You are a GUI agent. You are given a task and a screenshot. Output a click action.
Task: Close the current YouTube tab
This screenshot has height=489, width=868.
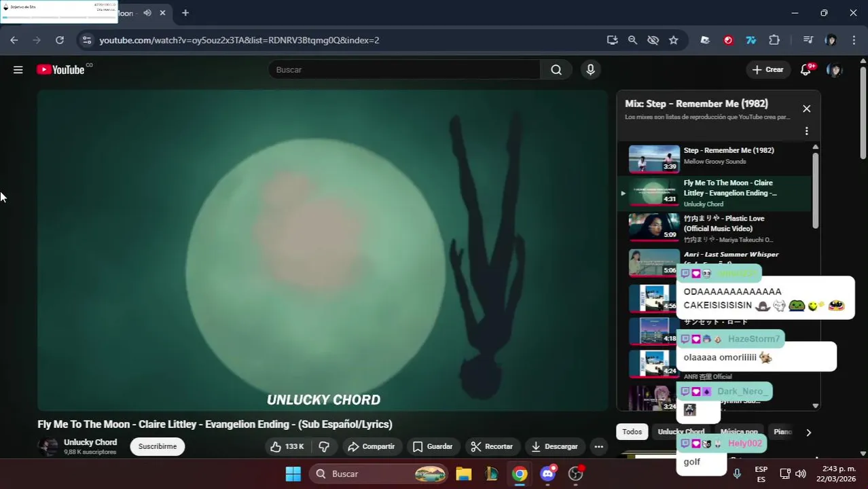click(x=163, y=13)
